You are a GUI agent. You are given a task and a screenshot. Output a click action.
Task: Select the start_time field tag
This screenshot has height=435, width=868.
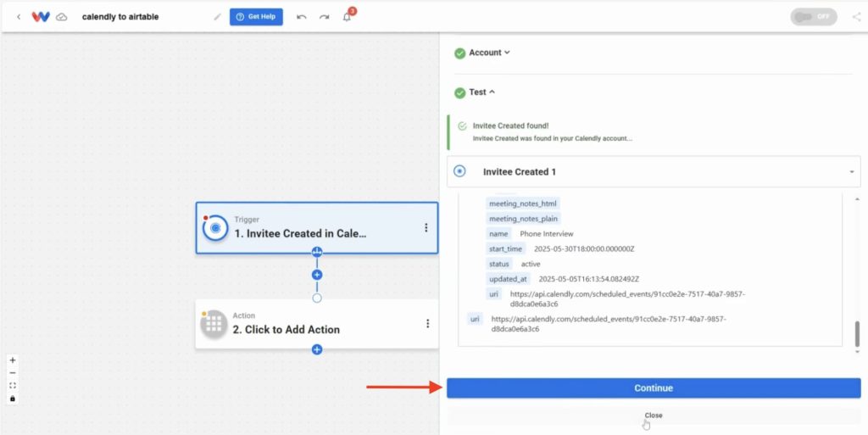[x=505, y=249]
